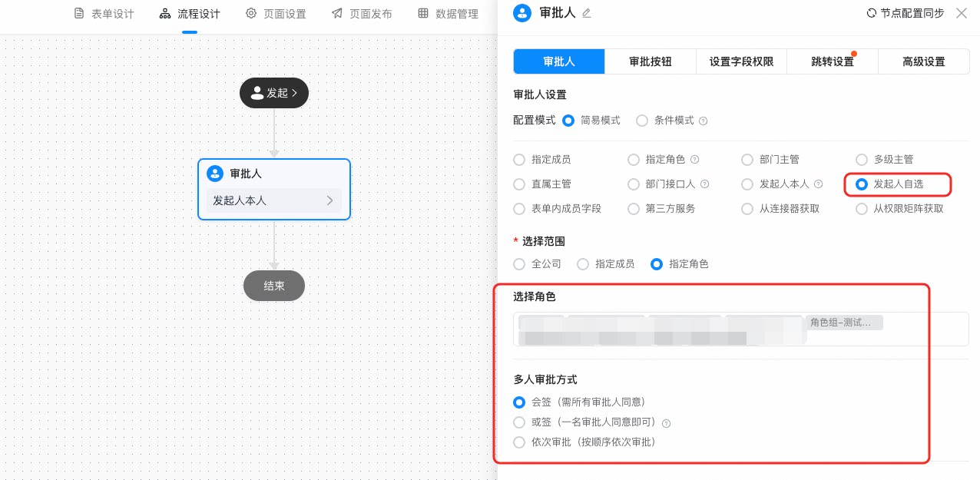Go to the 页面发布 top menu
Image resolution: width=980 pixels, height=480 pixels.
tap(363, 14)
